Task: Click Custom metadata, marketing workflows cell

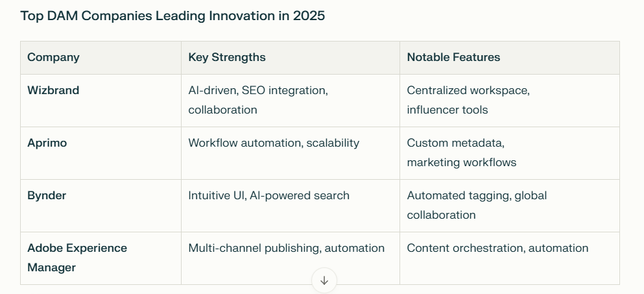Action: pos(509,153)
